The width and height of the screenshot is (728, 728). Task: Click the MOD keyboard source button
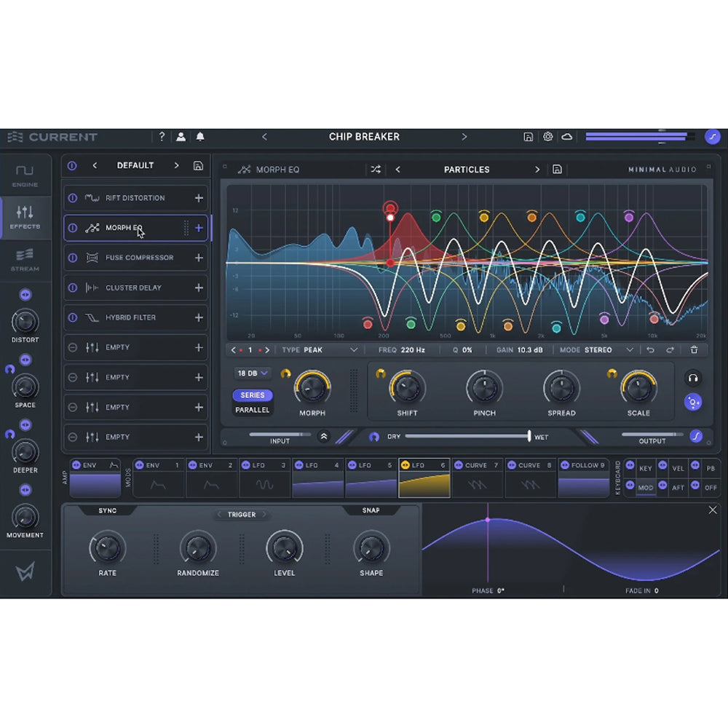coord(645,488)
